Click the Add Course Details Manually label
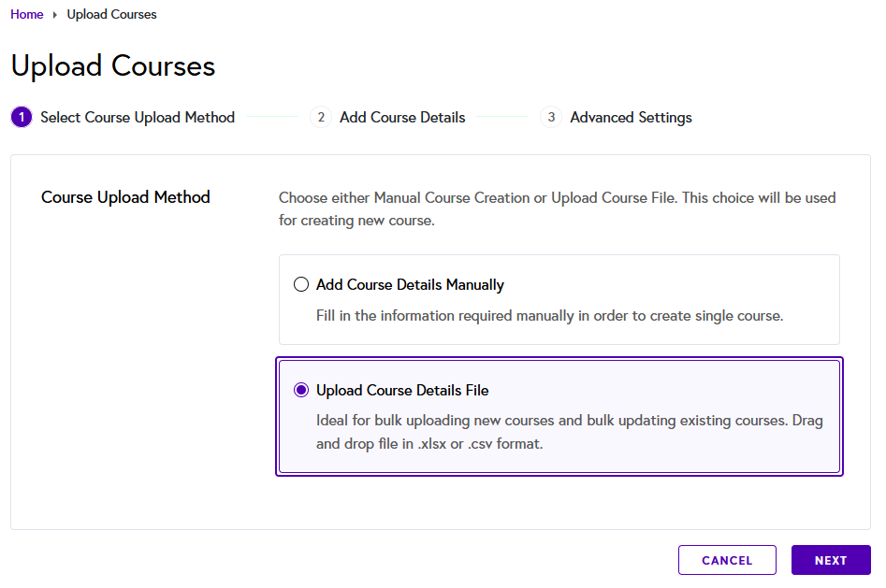This screenshot has width=886, height=588. (410, 284)
